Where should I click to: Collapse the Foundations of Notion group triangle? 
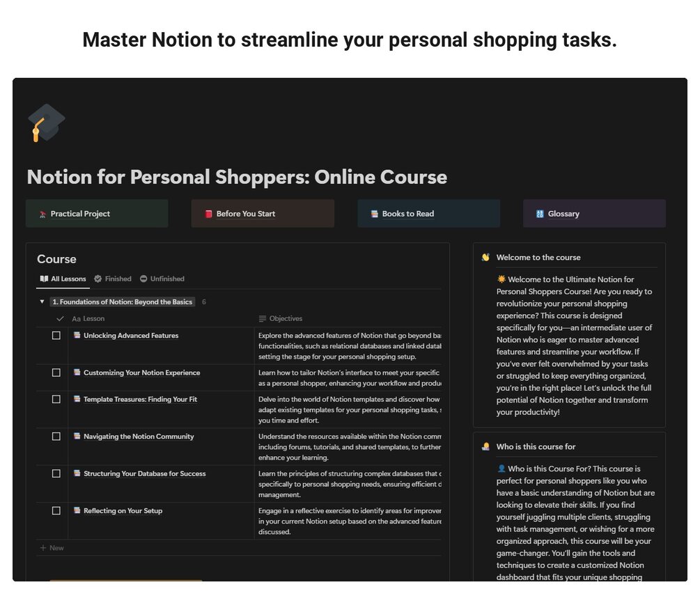[x=42, y=302]
